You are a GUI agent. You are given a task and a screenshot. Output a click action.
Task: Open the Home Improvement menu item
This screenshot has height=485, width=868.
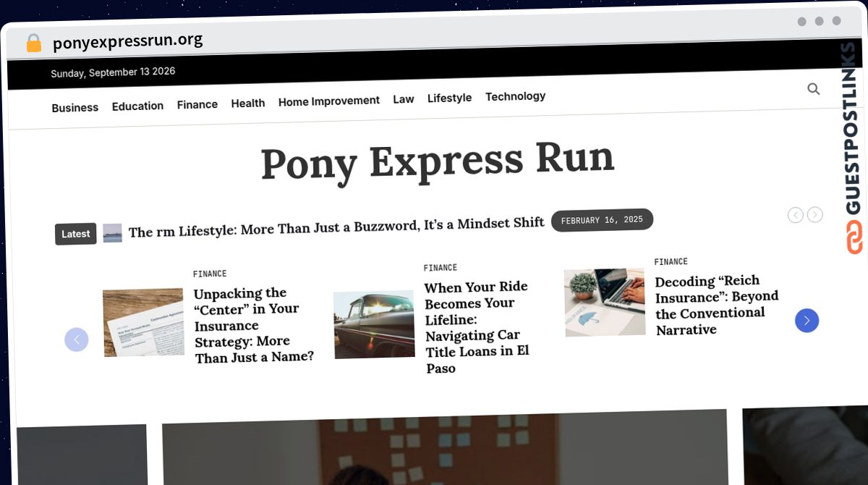point(329,101)
